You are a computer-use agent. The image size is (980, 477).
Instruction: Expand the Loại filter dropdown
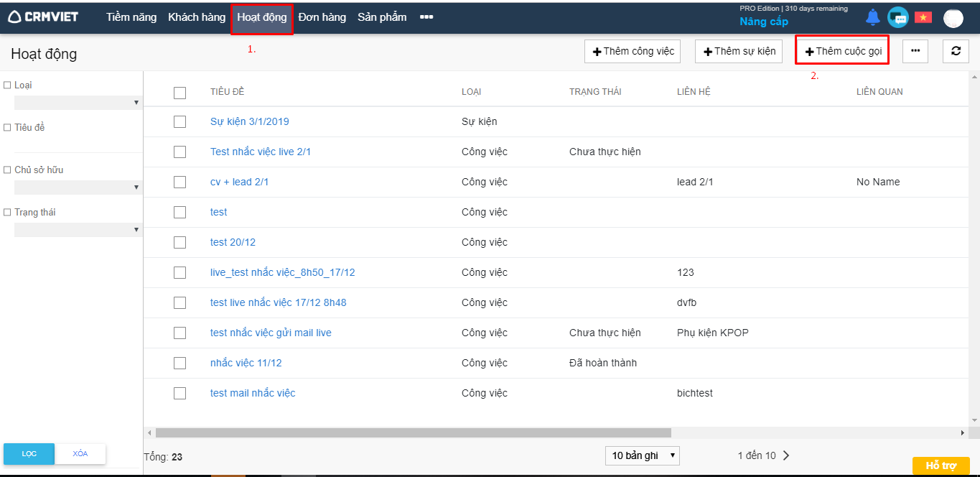click(78, 103)
